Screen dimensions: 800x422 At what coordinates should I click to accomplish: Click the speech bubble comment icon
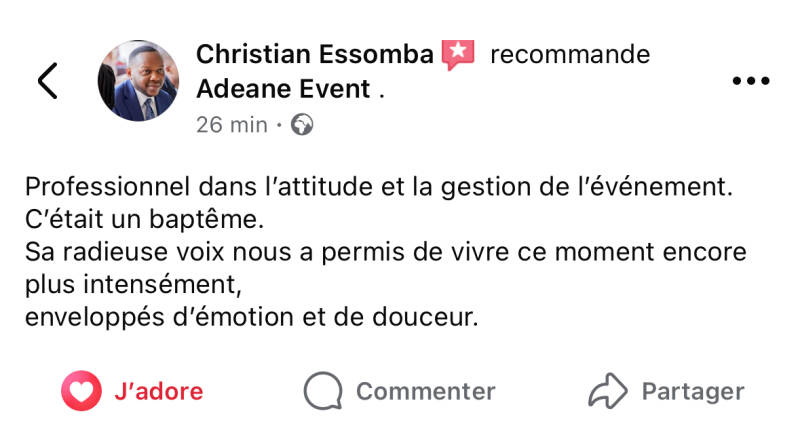pyautogui.click(x=322, y=391)
